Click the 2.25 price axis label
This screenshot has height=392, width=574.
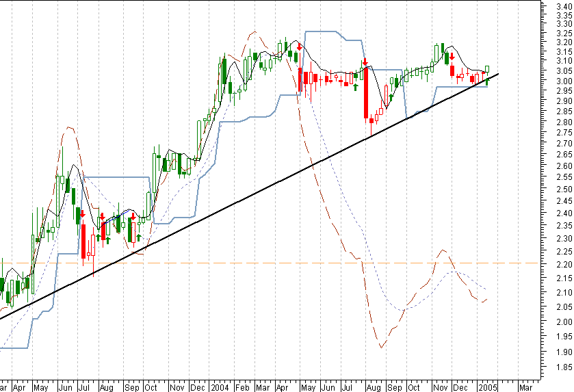pyautogui.click(x=564, y=252)
